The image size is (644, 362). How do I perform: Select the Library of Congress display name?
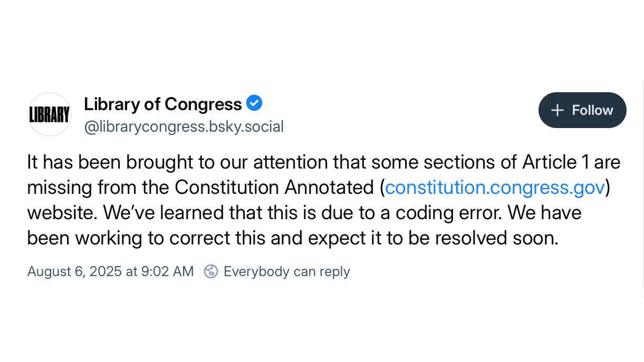coord(163,104)
